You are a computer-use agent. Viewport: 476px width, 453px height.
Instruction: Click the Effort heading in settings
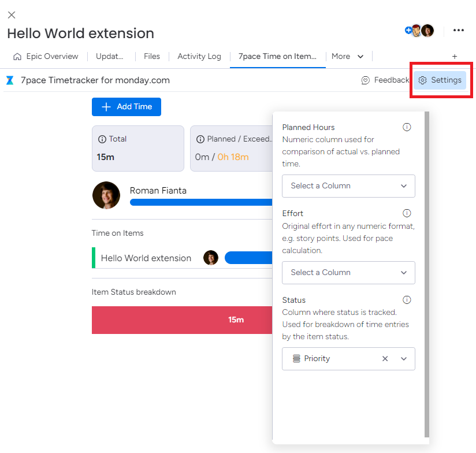pyautogui.click(x=293, y=213)
